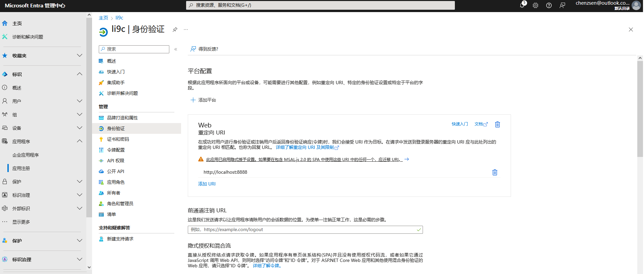Image resolution: width=644 pixels, height=274 pixels.
Task: Click 显示更多 in the sidebar
Action: pyautogui.click(x=21, y=222)
